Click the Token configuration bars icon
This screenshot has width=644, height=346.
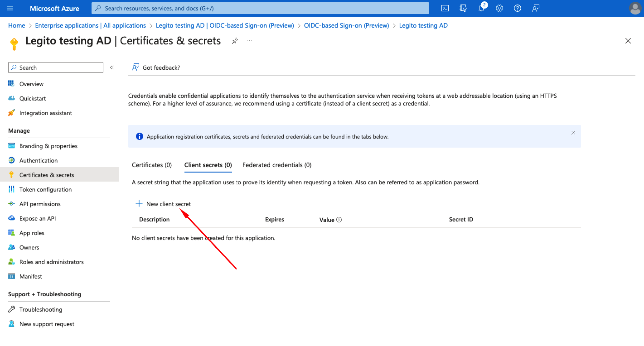(x=11, y=189)
